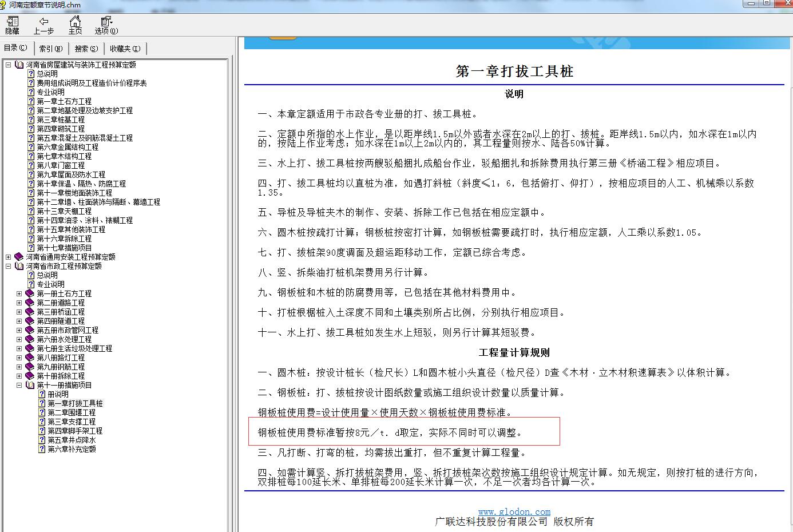Click the page icon beside 第九章屋面及防水工程

(31, 174)
